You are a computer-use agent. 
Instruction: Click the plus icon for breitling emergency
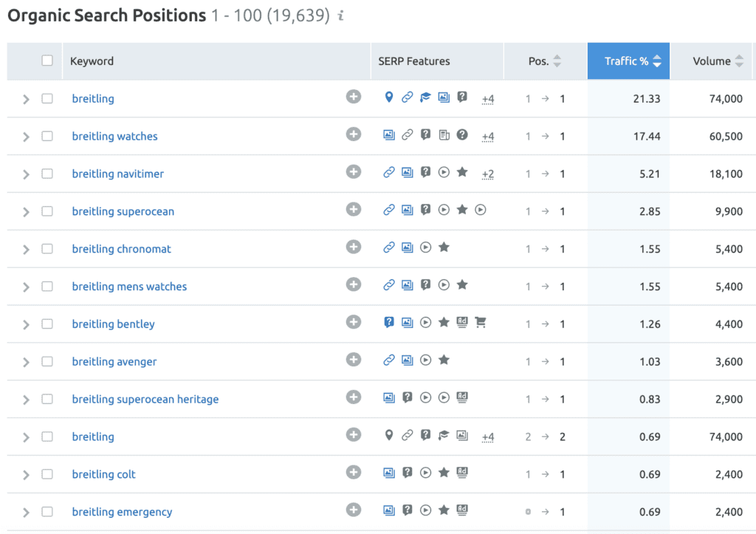[354, 510]
